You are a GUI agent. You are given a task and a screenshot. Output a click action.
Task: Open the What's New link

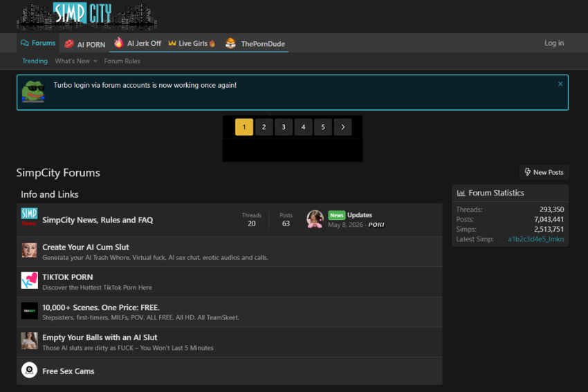click(73, 61)
